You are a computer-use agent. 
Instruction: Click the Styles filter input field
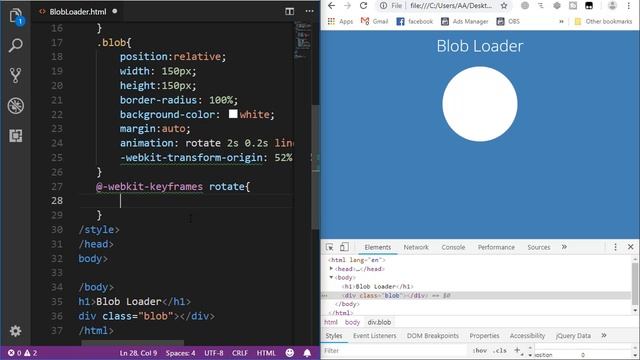pyautogui.click(x=394, y=351)
